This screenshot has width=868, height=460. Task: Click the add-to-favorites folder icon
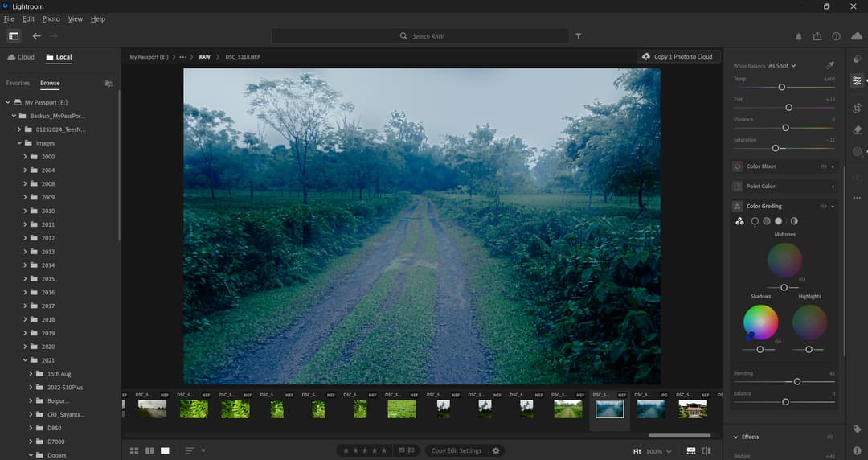click(108, 83)
